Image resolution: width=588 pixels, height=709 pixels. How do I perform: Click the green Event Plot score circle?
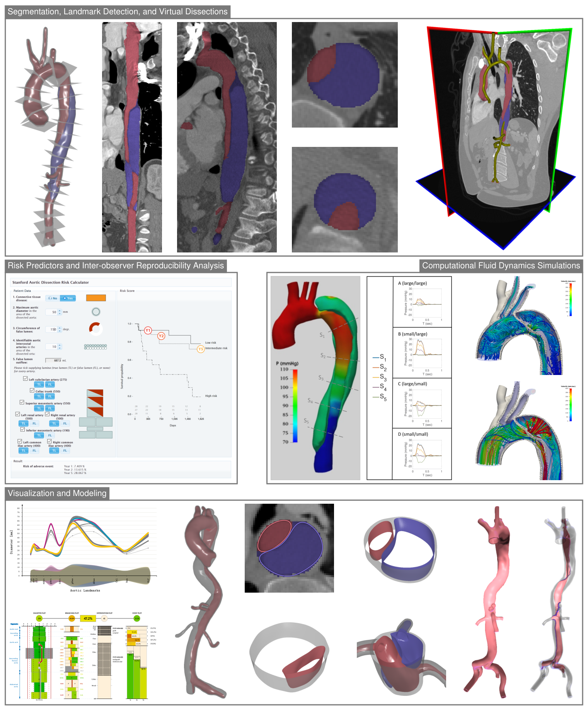click(137, 619)
